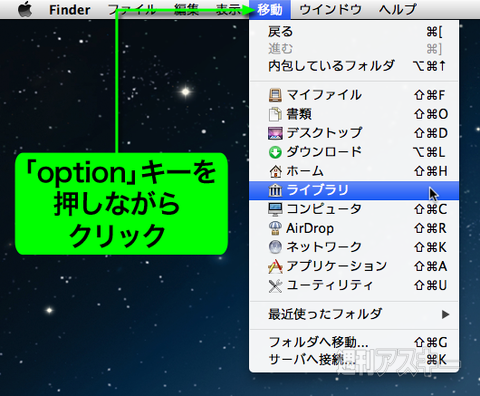The image size is (480, 396).
Task: Click the ホーム house icon
Action: pyautogui.click(x=275, y=171)
